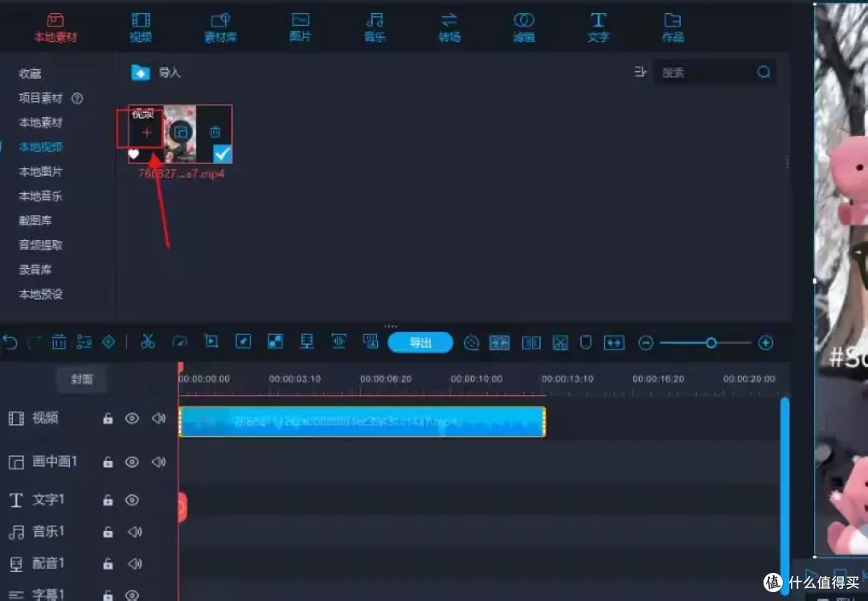Click the redo arrow in timeline toolbar

(35, 342)
